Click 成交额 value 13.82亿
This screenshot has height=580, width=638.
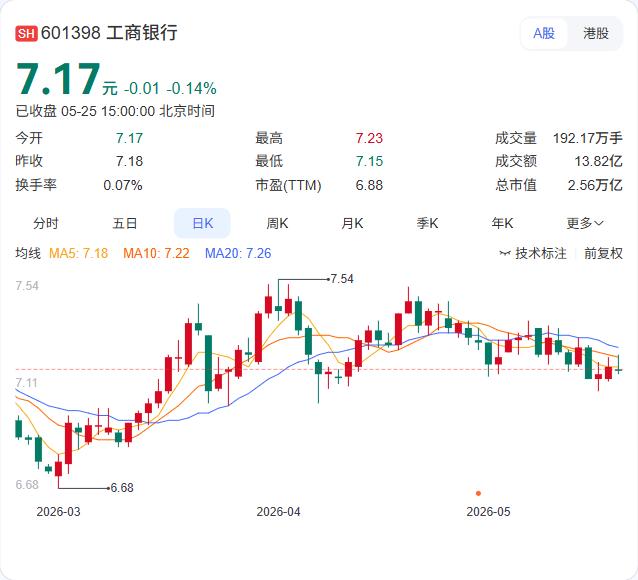(x=598, y=161)
